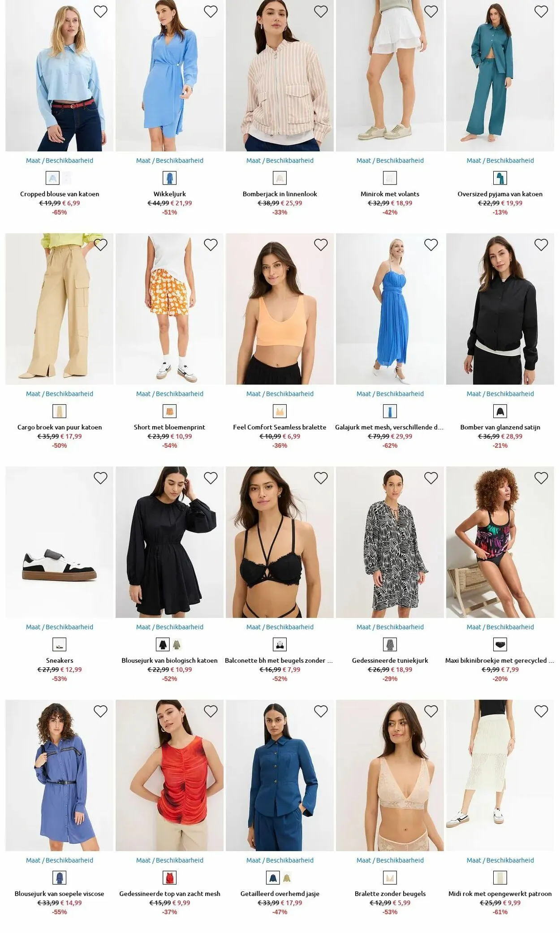Expand Maat / Beschikbaarheid under Cargo broek
This screenshot has width=560, height=933.
(60, 394)
